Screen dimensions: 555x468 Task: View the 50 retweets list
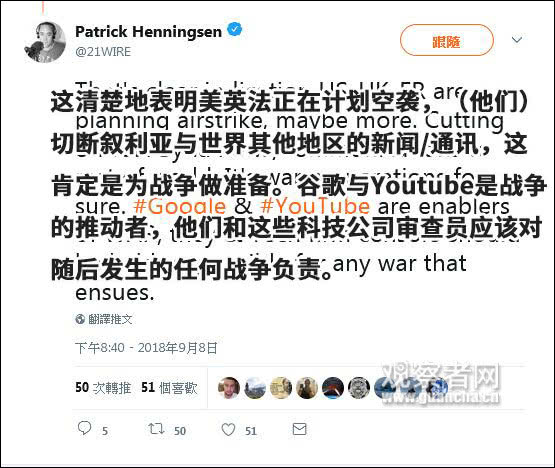pyautogui.click(x=103, y=388)
